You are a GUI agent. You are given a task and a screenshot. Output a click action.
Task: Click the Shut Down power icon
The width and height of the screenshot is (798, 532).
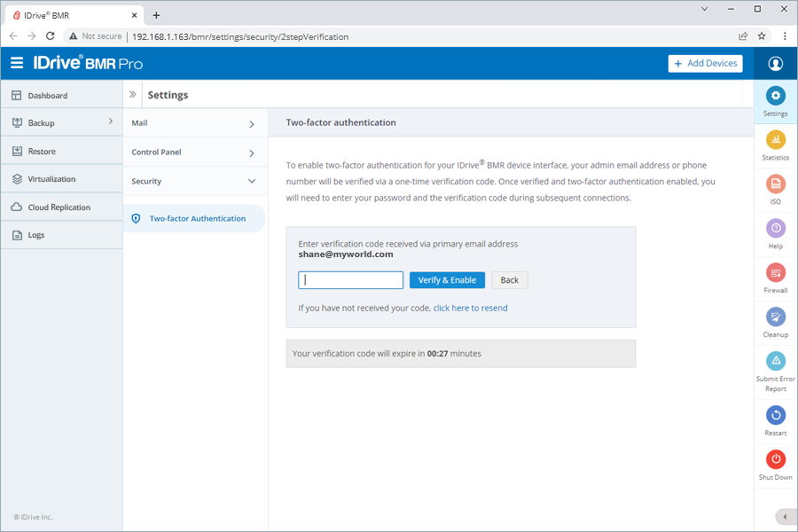tap(775, 459)
